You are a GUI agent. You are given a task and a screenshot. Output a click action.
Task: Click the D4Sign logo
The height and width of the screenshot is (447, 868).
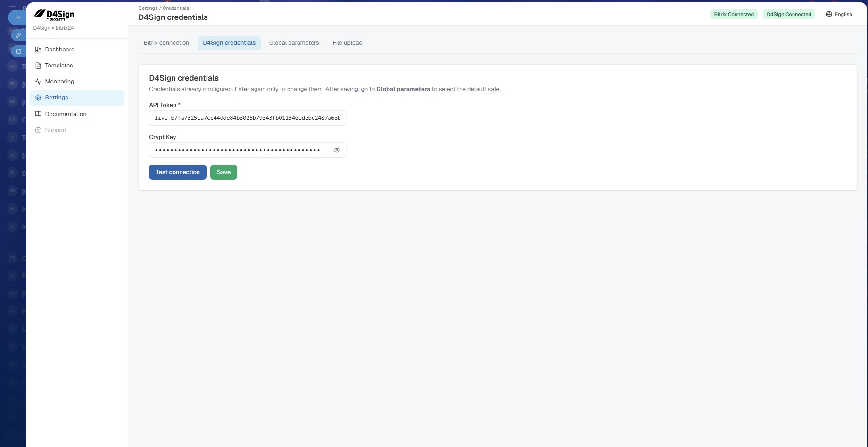click(x=54, y=15)
